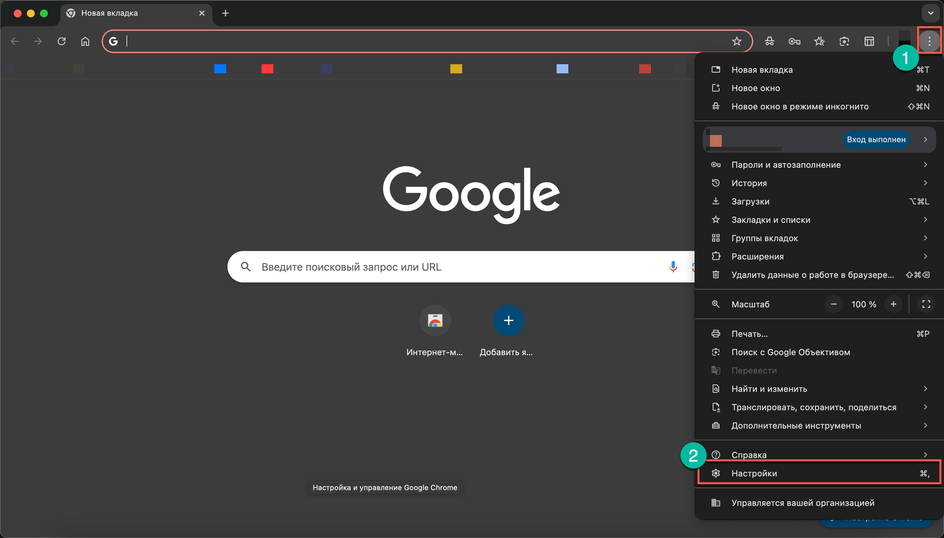Decrease zoom with the minus button
944x538 pixels.
(x=834, y=305)
